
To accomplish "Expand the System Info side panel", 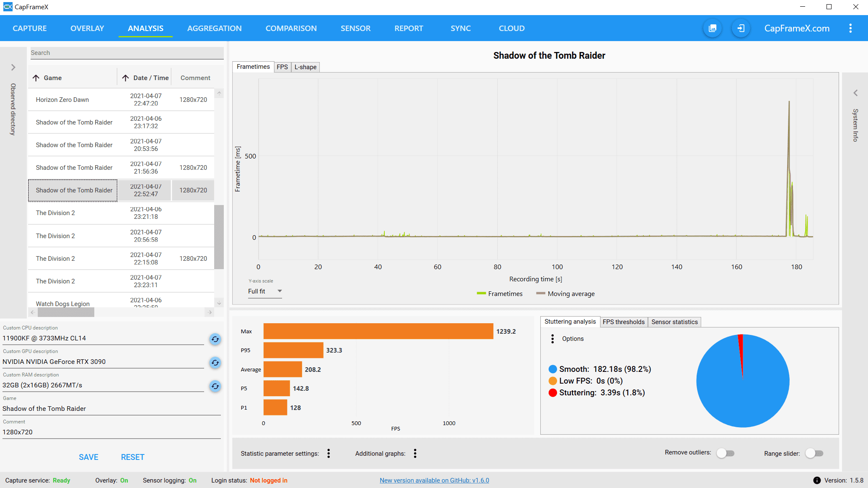I will tap(855, 93).
